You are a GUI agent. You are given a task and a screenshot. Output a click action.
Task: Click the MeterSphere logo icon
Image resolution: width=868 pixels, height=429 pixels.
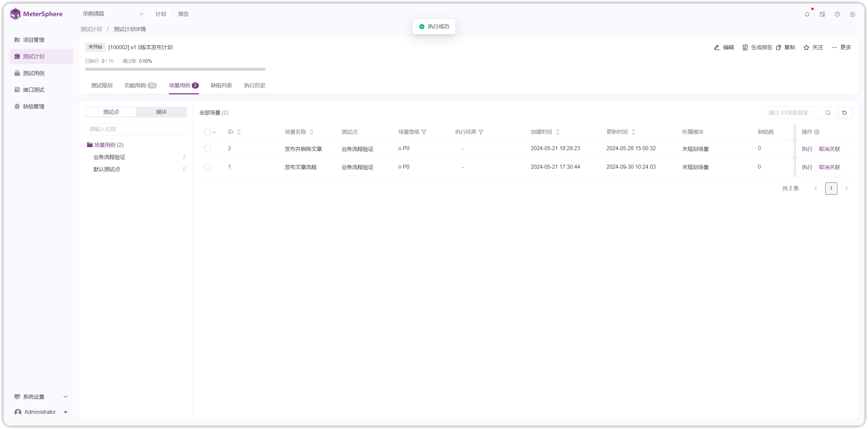coord(15,14)
